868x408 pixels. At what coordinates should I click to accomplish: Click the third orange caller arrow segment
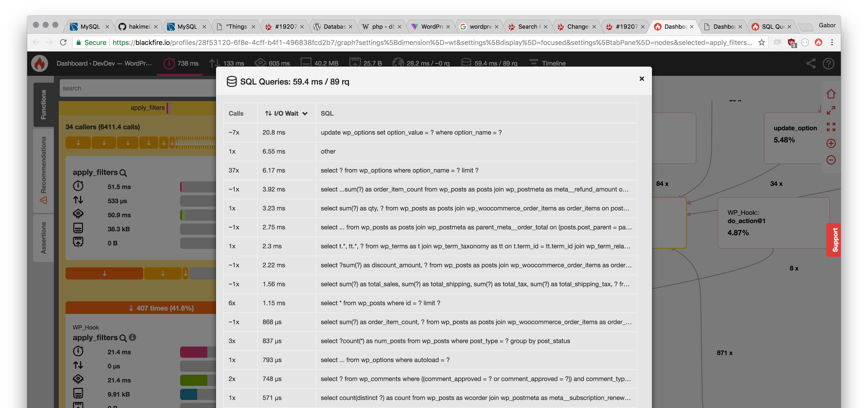[x=128, y=143]
